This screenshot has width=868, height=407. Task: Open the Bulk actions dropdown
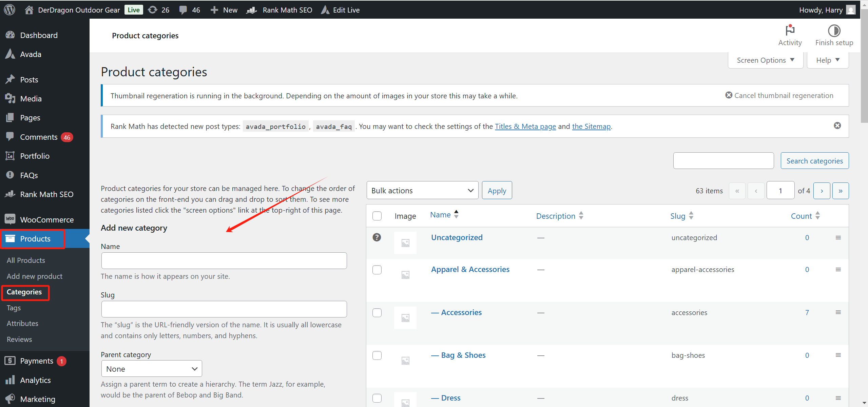click(x=422, y=191)
